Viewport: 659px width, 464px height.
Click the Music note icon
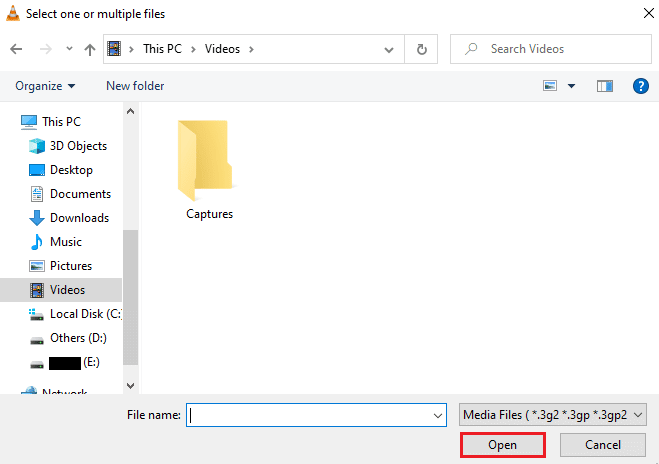[37, 242]
